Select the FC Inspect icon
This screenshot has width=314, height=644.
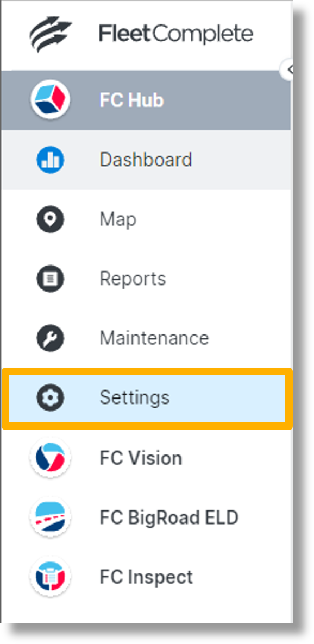[49, 577]
